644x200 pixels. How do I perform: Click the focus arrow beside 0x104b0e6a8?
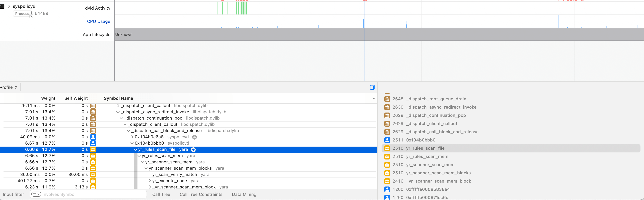[x=194, y=137]
